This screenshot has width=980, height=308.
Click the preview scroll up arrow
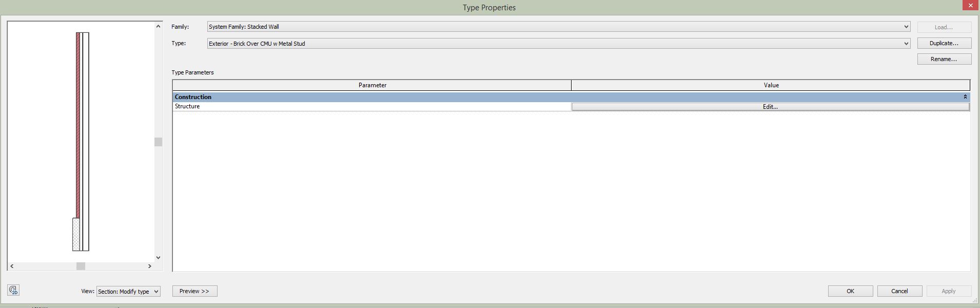158,26
